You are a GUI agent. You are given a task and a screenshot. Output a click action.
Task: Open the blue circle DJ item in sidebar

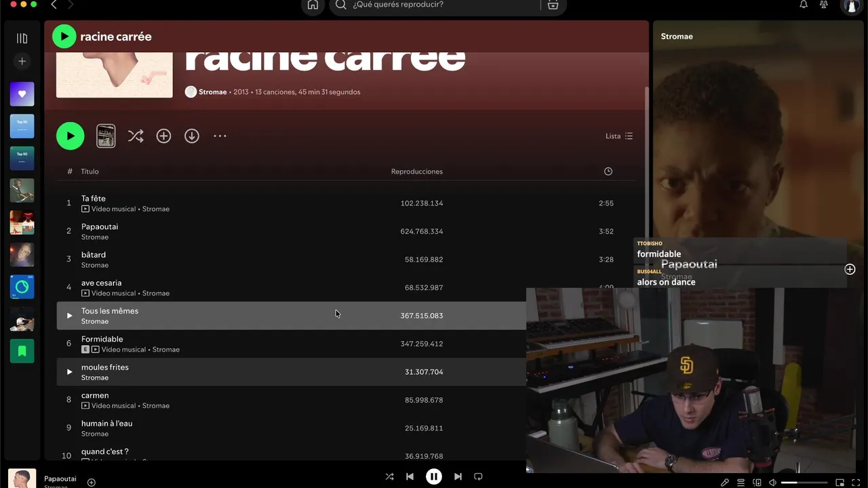tap(22, 287)
